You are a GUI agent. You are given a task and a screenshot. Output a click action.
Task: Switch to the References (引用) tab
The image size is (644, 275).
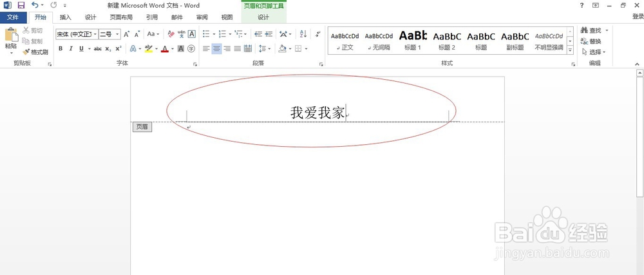tap(152, 17)
